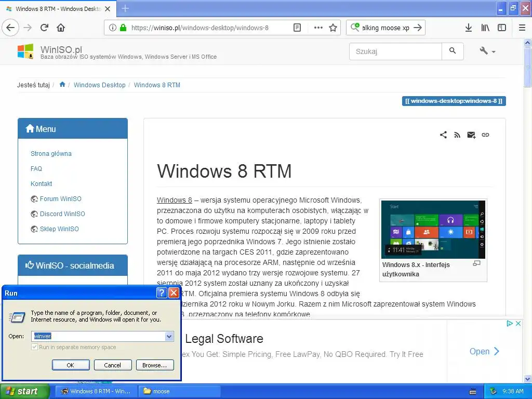Click the Open link in the ad
The width and height of the screenshot is (532, 399).
tap(484, 351)
